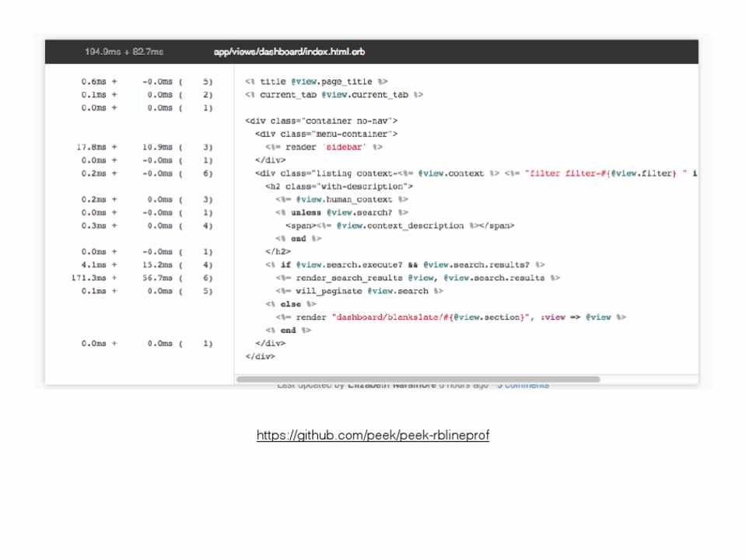Select the span with @view.context_description
Viewport: 746px width, 560px height.
point(399,226)
